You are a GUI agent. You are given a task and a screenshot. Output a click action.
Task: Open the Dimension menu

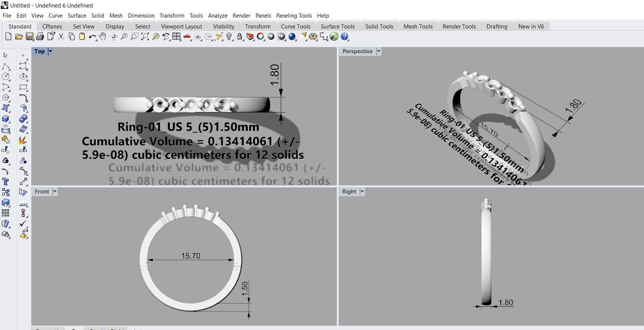[141, 15]
